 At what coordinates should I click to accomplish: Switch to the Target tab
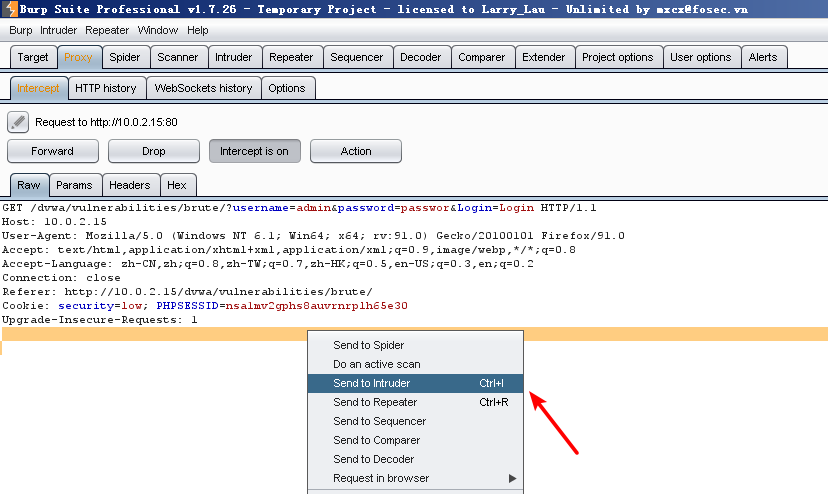tap(33, 57)
